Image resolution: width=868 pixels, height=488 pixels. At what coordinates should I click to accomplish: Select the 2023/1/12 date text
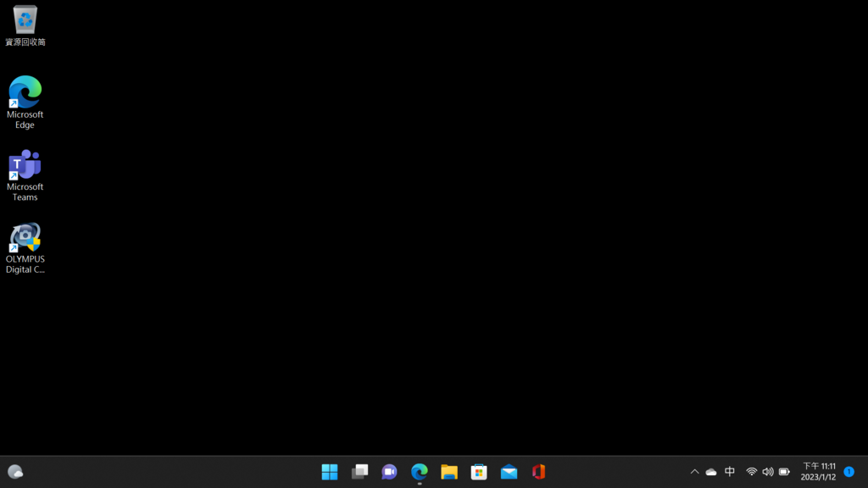pos(818,477)
